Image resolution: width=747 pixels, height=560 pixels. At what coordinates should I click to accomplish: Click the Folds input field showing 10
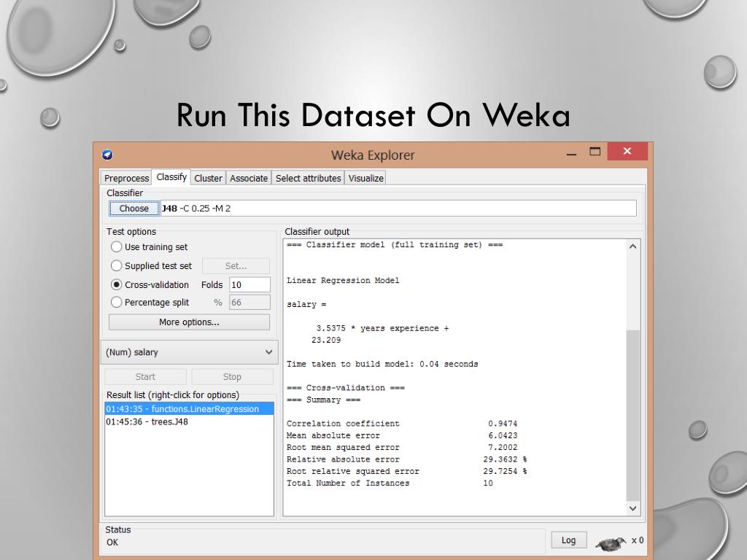(249, 285)
